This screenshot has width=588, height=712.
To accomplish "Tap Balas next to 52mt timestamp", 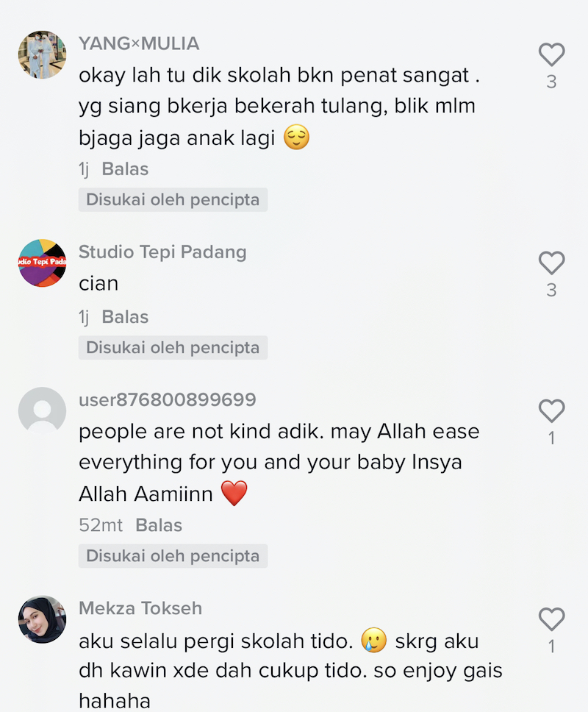I will [x=159, y=525].
